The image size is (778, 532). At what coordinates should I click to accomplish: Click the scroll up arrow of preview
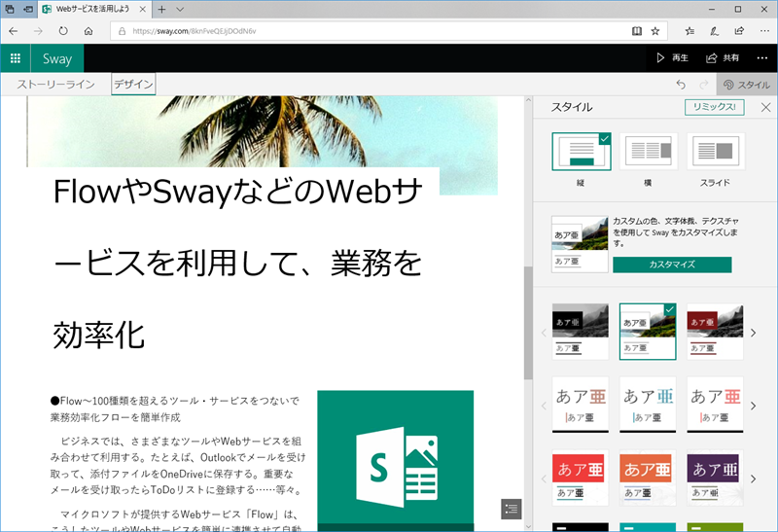tap(528, 100)
